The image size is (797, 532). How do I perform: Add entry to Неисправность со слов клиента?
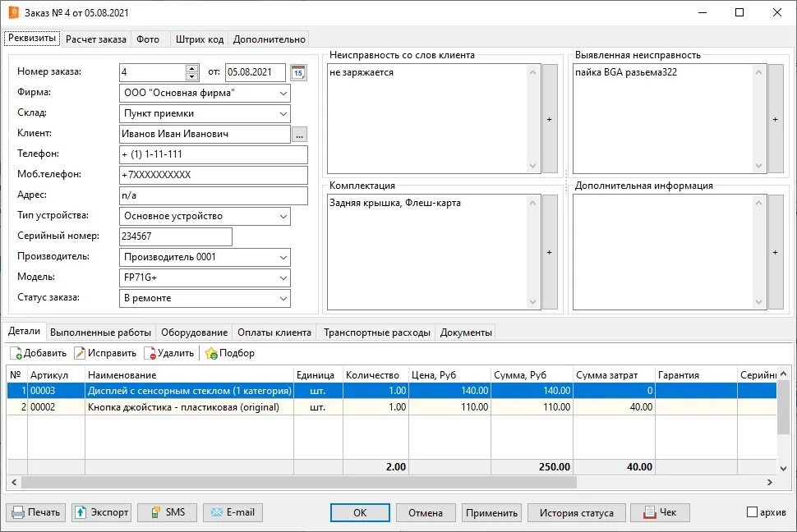[x=550, y=119]
